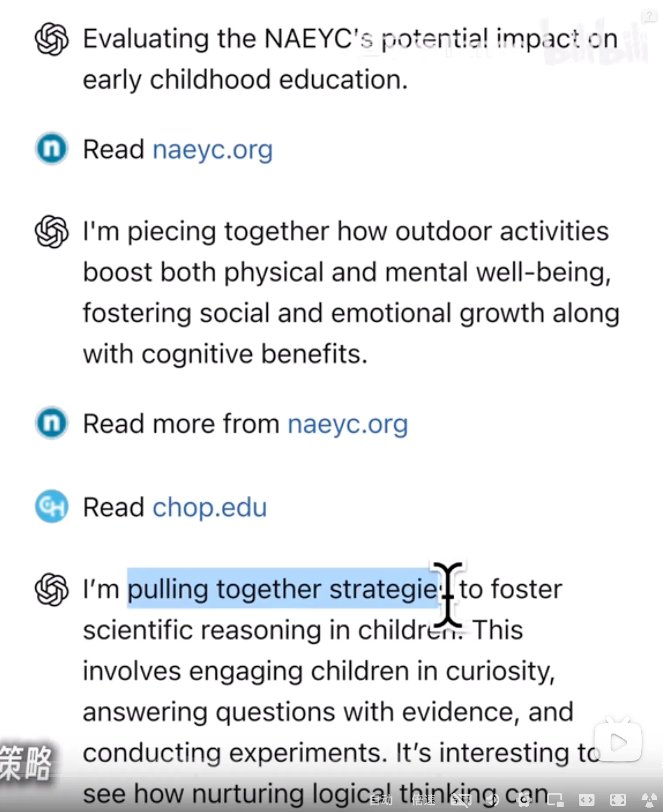The image size is (663, 812).
Task: Enter fullscreen mode in the player
Action: (618, 800)
